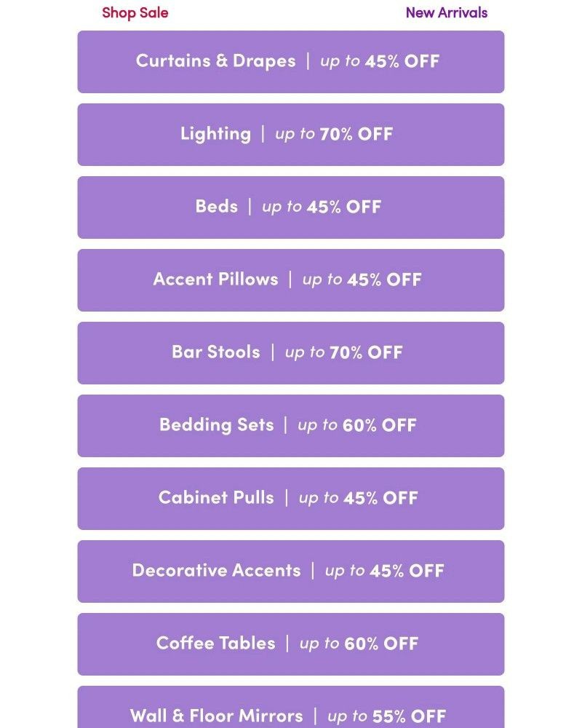Screen dimensions: 582x728
Task: Click '70% OFF' on the Bar Stools banner
Action: tap(366, 352)
